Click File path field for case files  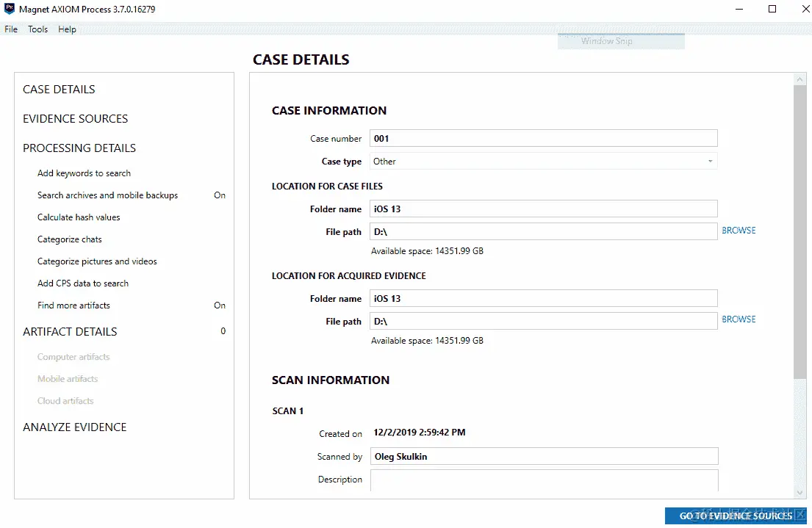(x=543, y=231)
